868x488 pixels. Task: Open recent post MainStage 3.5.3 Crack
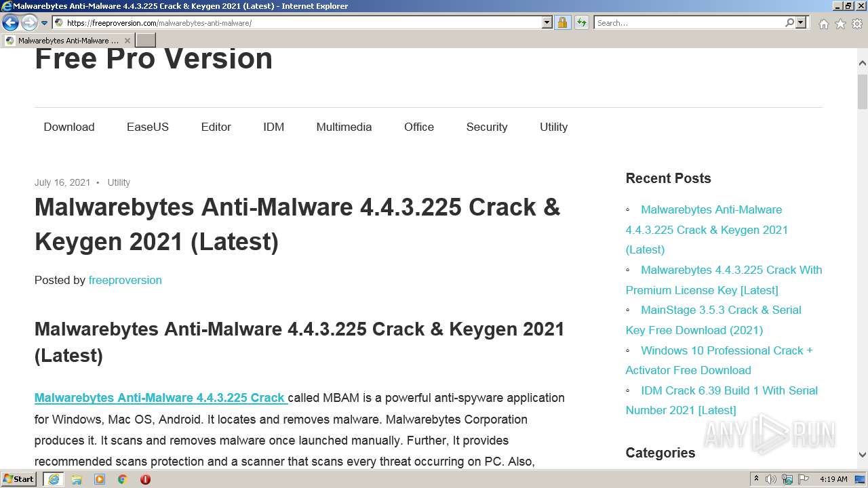713,320
